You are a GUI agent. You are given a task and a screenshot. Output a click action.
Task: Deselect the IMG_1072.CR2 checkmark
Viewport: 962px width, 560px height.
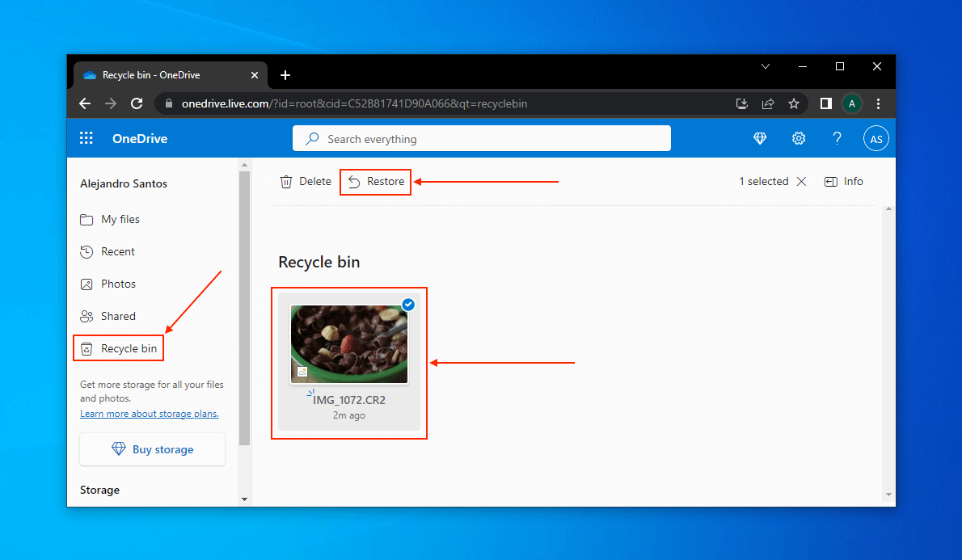tap(408, 305)
